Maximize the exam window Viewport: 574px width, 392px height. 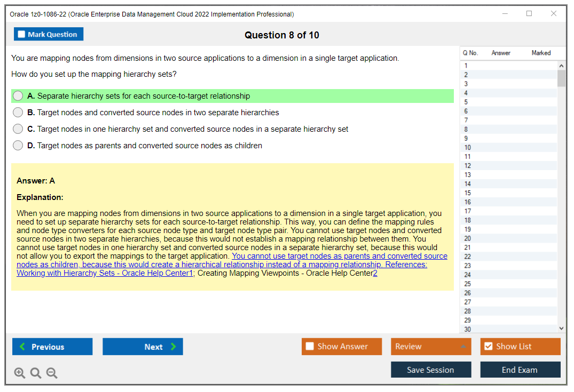click(x=529, y=14)
